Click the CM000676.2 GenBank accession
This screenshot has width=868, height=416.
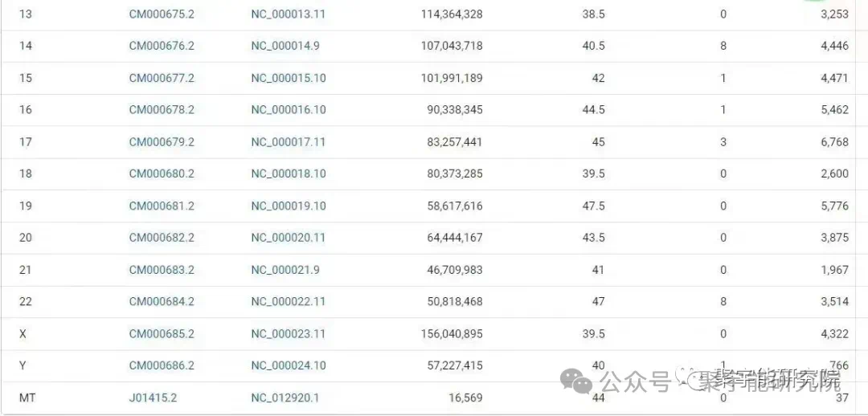[162, 46]
